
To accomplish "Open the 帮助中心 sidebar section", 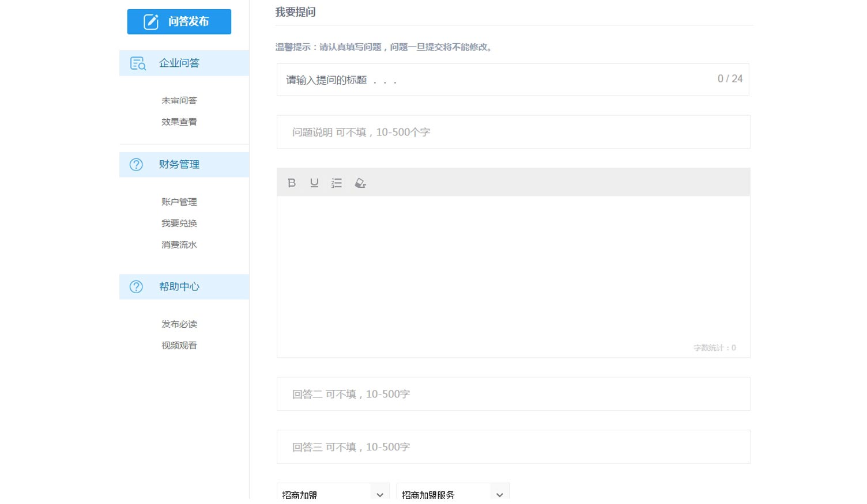I will 184,287.
